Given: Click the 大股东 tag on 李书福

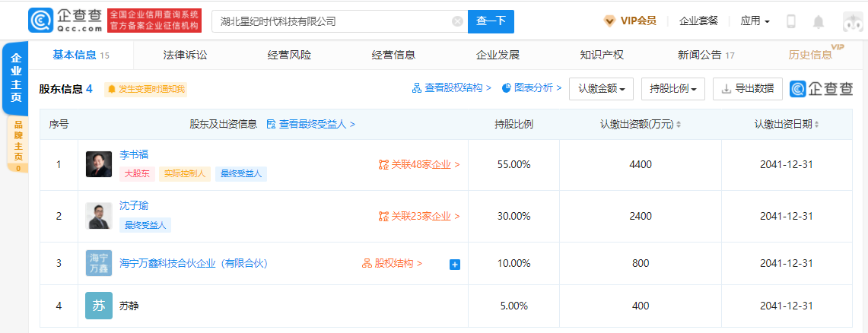Looking at the screenshot, I should pos(137,174).
